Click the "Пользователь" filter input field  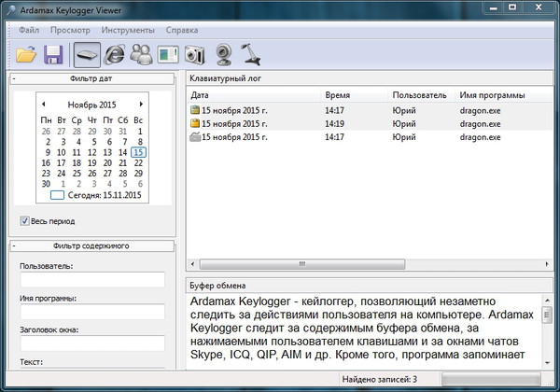(91, 279)
